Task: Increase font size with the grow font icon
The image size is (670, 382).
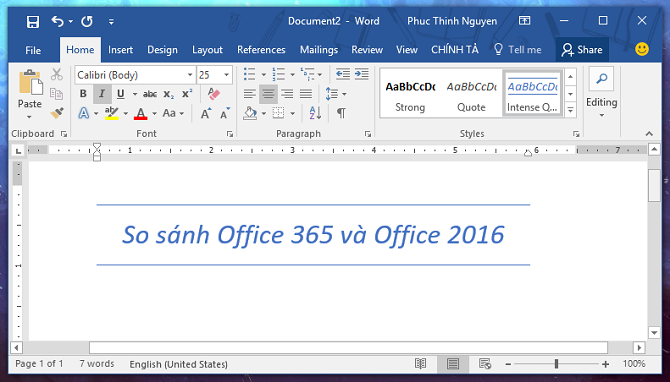Action: pos(206,113)
